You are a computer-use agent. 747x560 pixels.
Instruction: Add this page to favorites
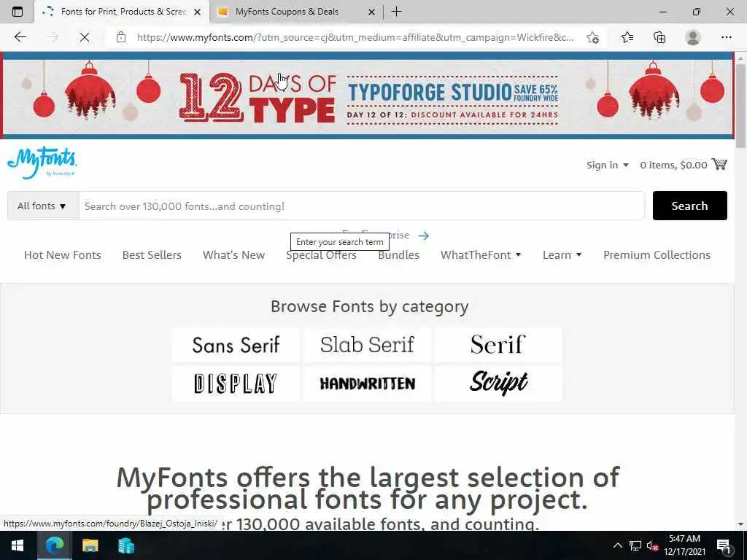click(592, 37)
